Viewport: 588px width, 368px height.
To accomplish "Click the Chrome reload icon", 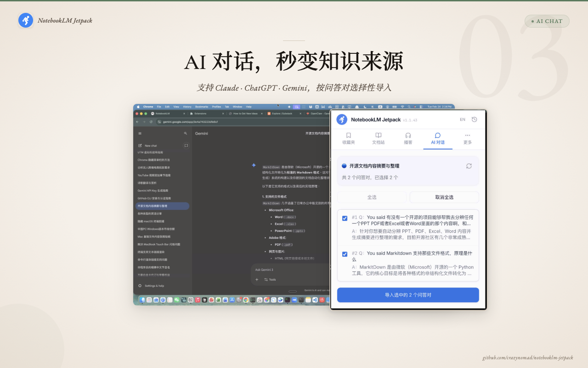I will click(151, 122).
